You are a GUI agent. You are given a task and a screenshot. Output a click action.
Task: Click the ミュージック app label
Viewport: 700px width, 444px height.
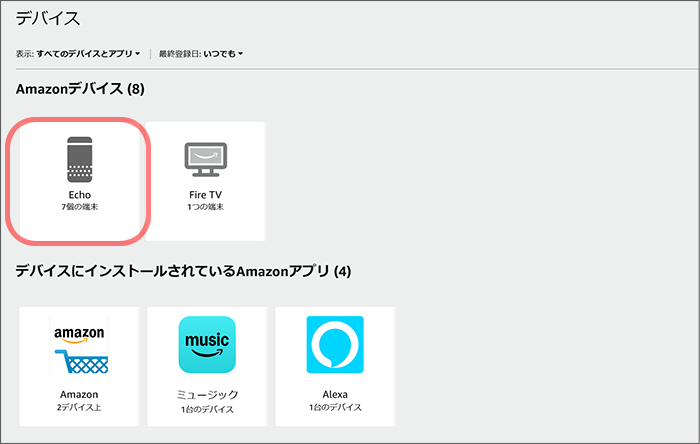click(207, 394)
